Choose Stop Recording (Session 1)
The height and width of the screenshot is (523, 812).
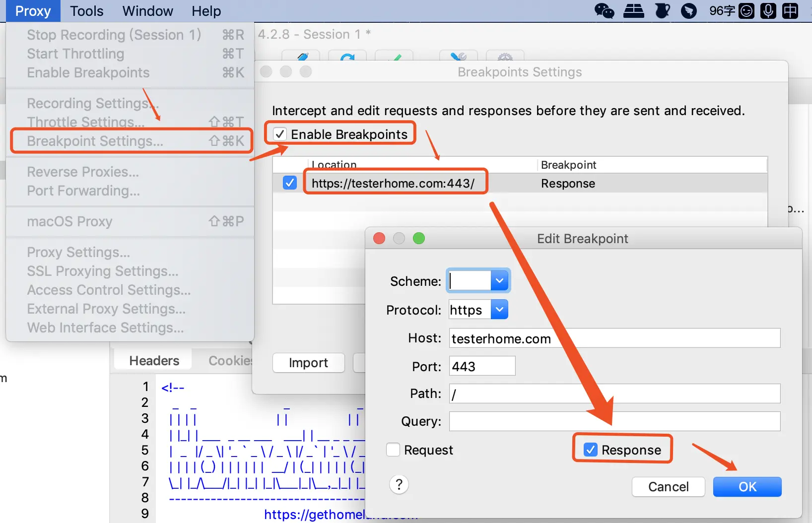130,35
